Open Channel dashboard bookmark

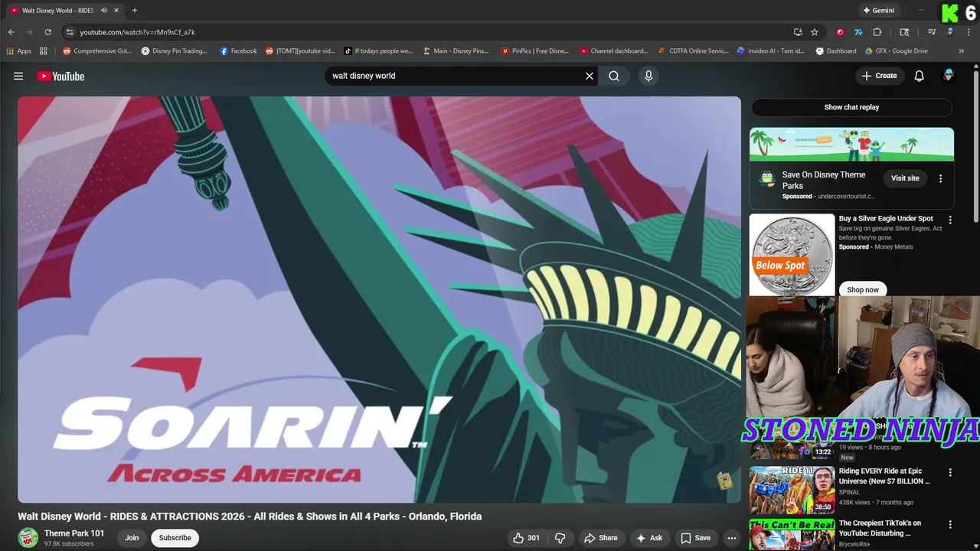click(614, 51)
